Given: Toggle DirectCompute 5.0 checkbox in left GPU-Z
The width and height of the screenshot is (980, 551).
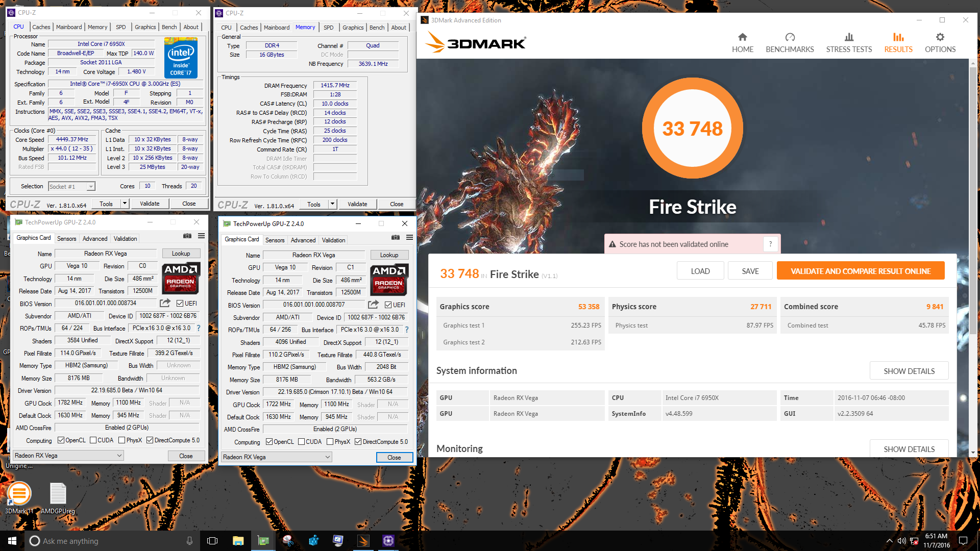Looking at the screenshot, I should (150, 440).
